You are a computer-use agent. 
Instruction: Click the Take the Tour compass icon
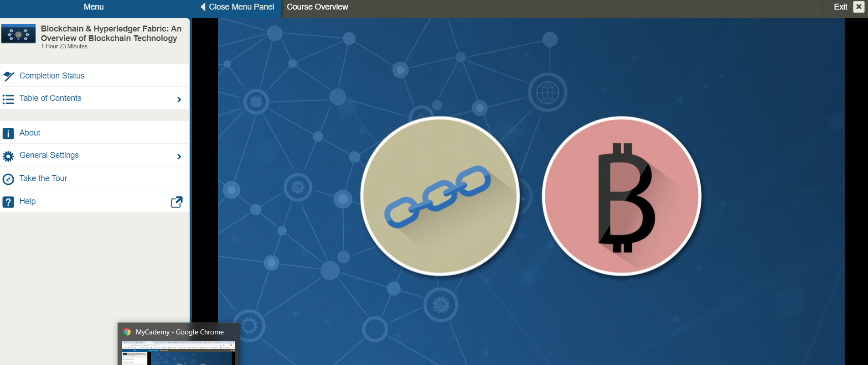[x=8, y=179]
